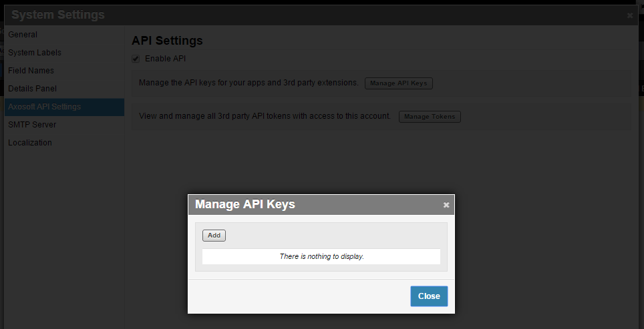Open the Manage API Keys button
644x329 pixels.
click(398, 83)
